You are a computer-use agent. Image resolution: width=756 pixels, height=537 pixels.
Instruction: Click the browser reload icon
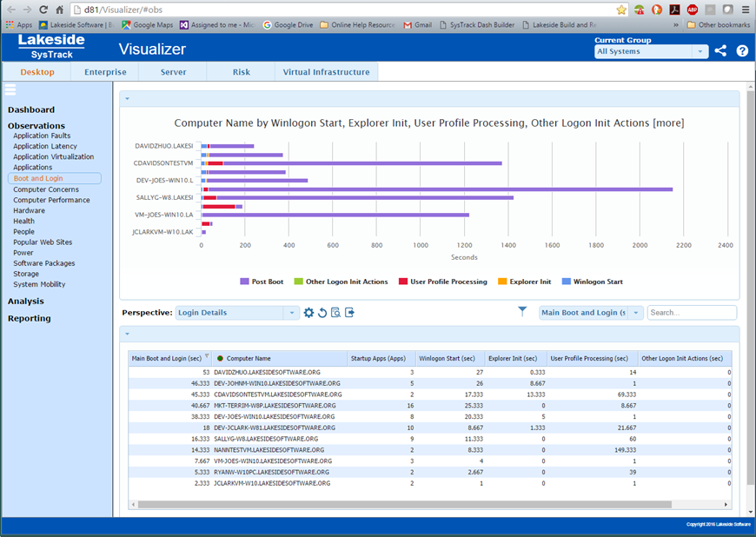(43, 10)
